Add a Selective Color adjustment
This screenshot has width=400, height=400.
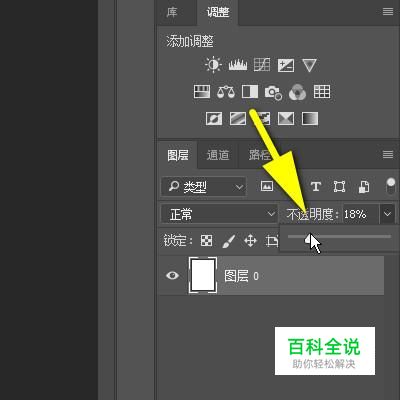[x=286, y=118]
